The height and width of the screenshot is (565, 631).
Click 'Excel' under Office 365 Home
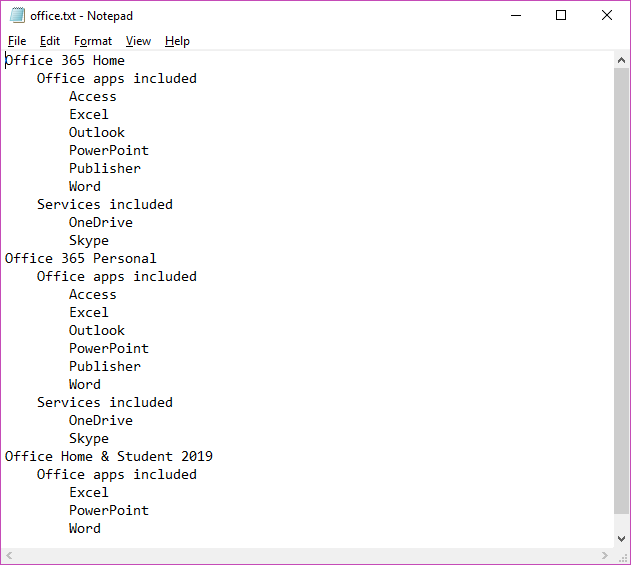pyautogui.click(x=89, y=114)
